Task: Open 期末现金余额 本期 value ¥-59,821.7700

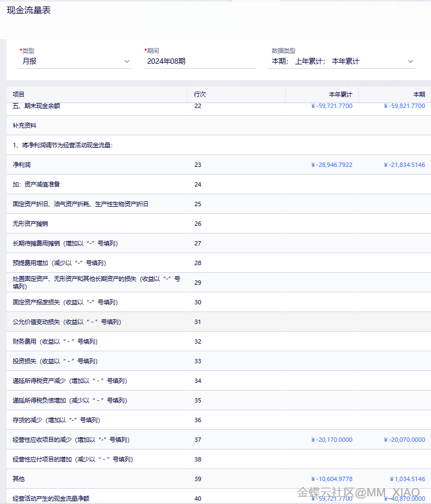Action: pos(404,106)
